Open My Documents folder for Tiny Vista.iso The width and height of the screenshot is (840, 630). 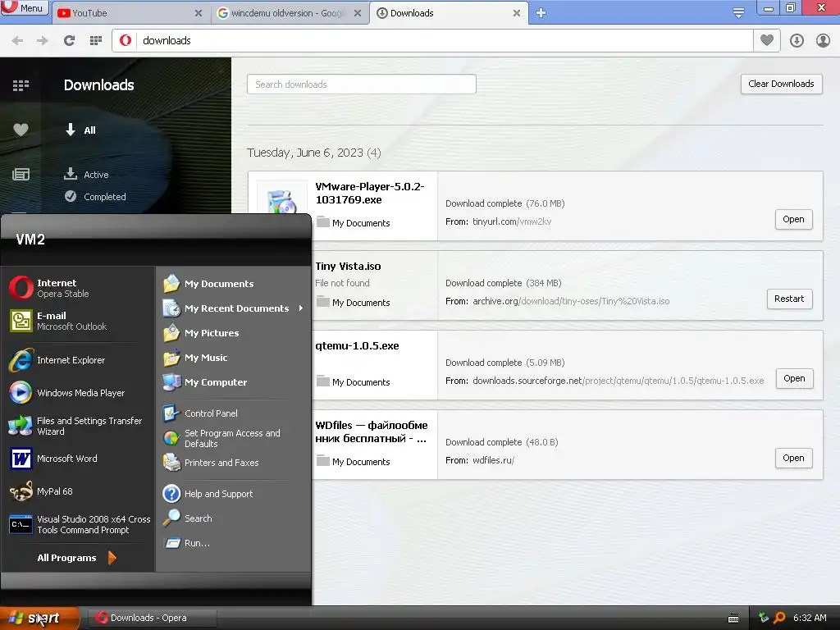tap(354, 302)
